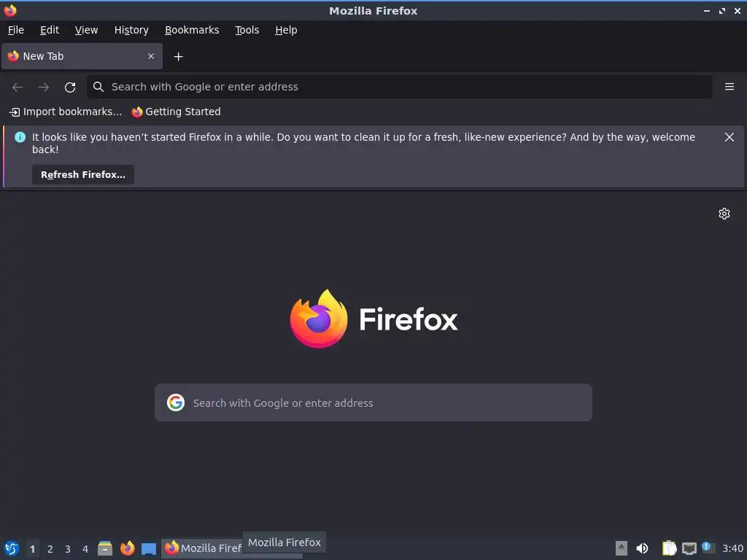Screen dimensions: 747x560
Task: Switch to workspace 2
Action: [x=50, y=549]
